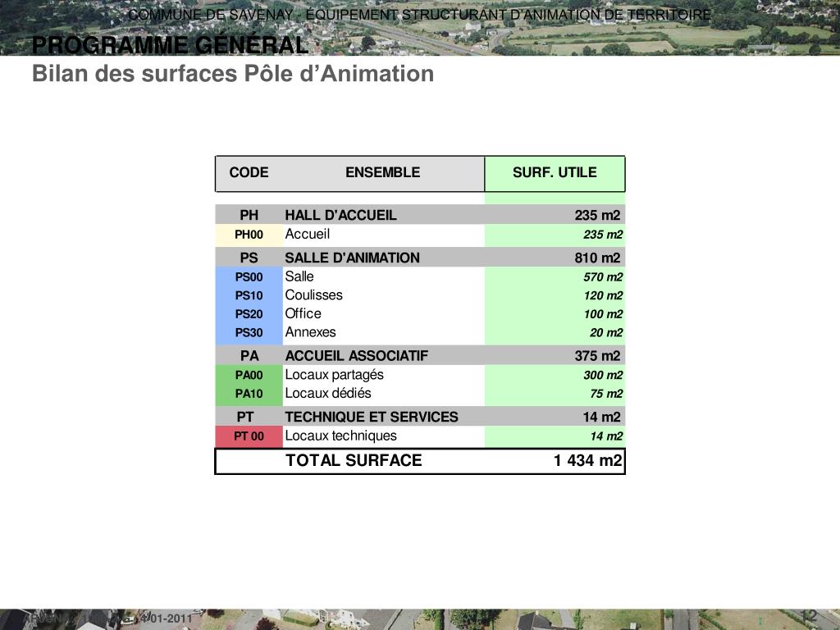Click the italic '235 m2' Accueil value
Image resolution: width=840 pixels, height=630 pixels.
pyautogui.click(x=603, y=235)
